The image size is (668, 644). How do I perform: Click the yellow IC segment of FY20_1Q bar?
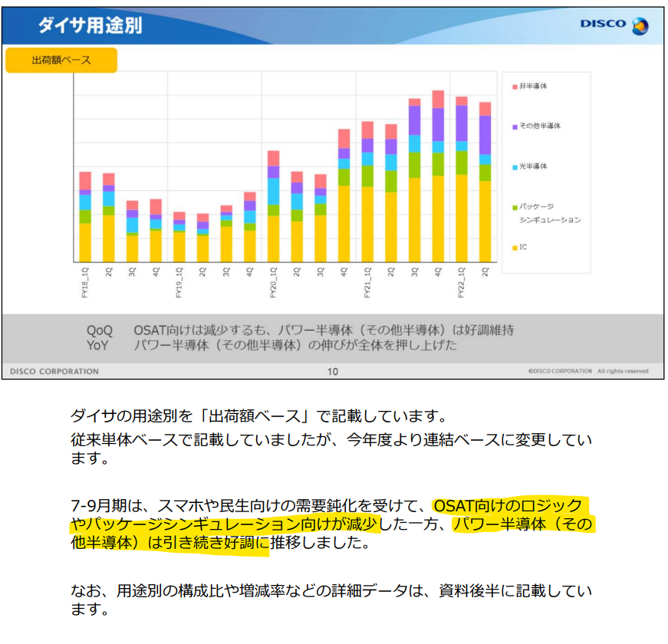point(272,238)
